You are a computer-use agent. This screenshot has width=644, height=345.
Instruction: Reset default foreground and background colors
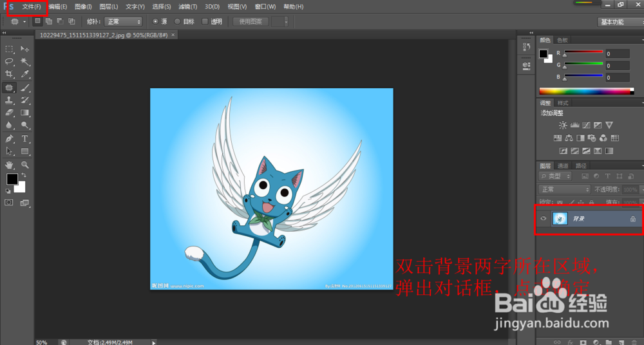coord(8,191)
